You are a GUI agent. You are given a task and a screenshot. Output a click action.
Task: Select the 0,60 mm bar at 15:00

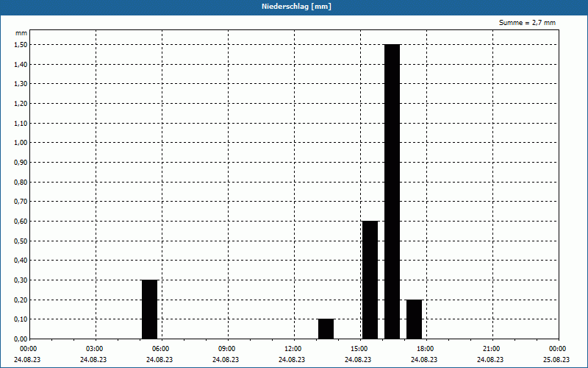point(370,280)
